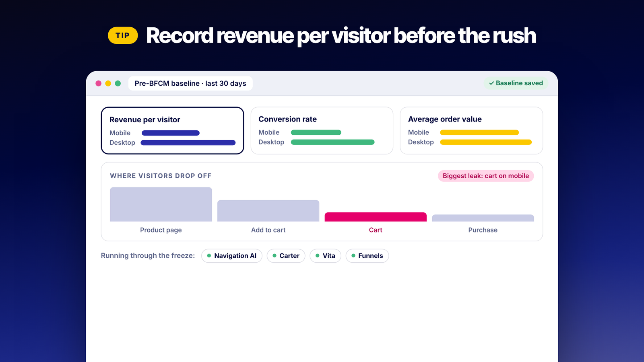Click the green dot on Navigation AI chip
The height and width of the screenshot is (362, 644).
click(x=209, y=256)
